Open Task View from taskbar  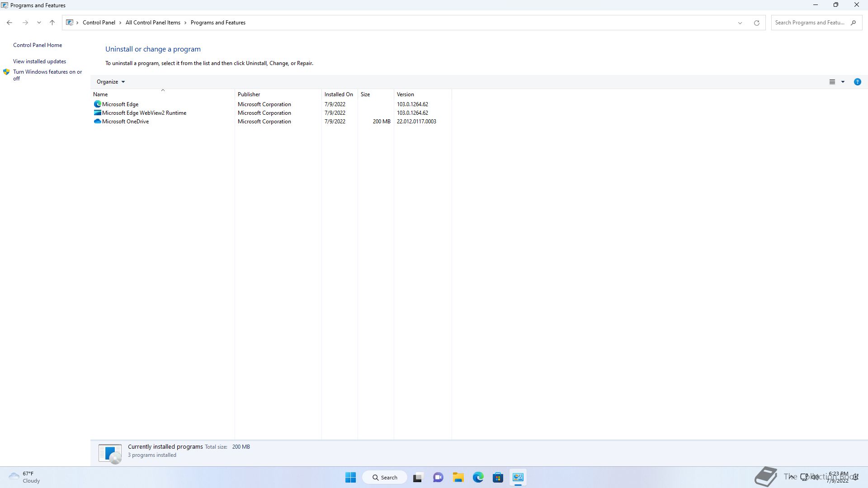pos(418,478)
